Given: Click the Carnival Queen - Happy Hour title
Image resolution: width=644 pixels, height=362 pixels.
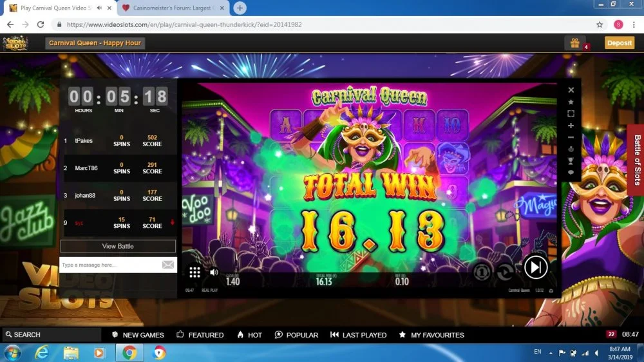Looking at the screenshot, I should 95,43.
